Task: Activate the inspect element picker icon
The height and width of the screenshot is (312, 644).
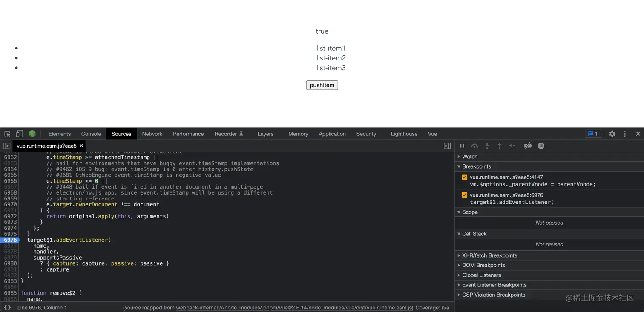Action: [x=7, y=134]
